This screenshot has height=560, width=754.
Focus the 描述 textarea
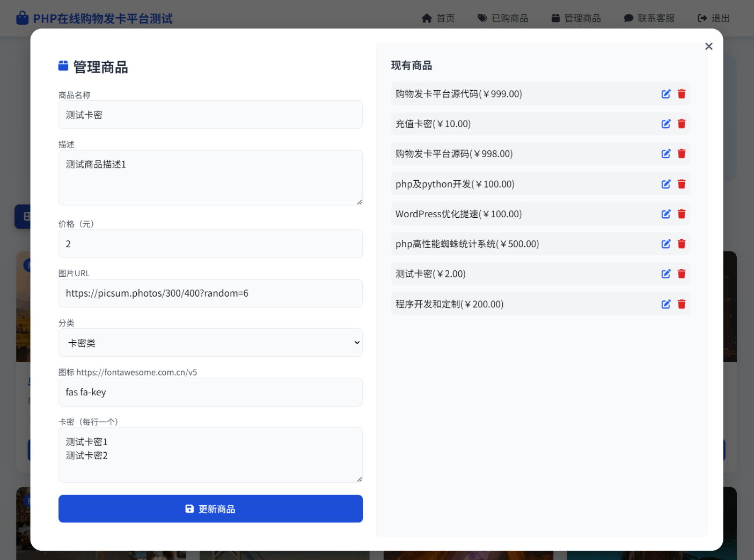pos(210,178)
